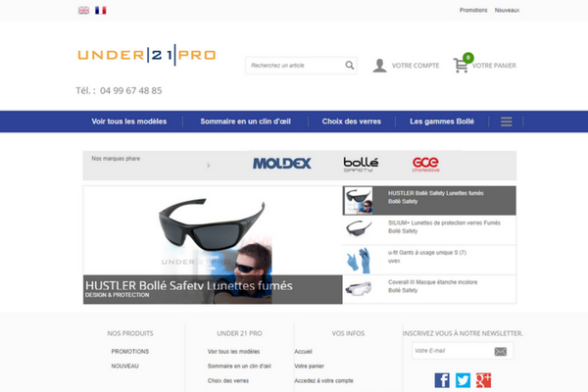Click Accedez à votre compte footer link
588x392 pixels.
pyautogui.click(x=323, y=381)
